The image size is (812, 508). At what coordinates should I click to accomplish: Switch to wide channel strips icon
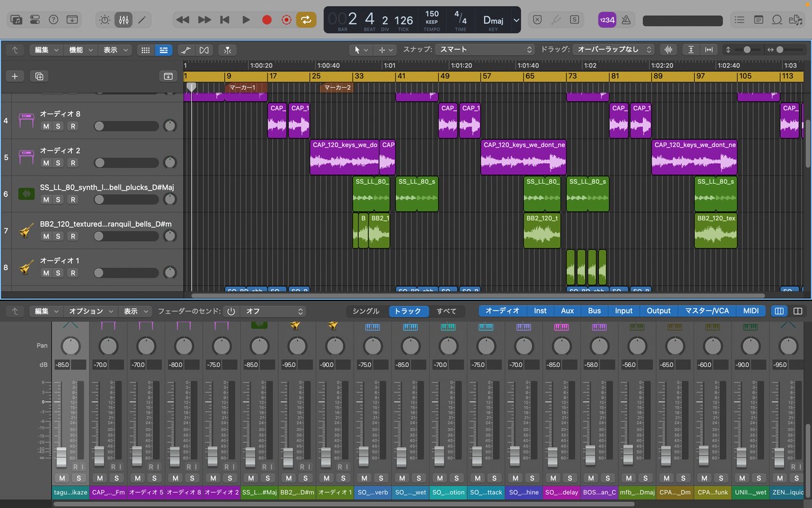798,311
